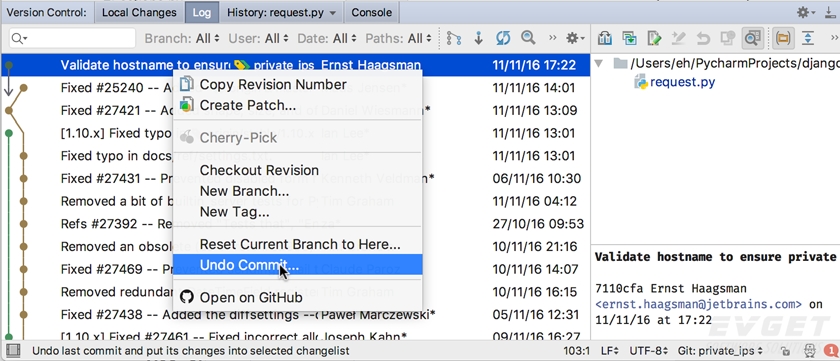Choose Reset Current Branch to Here...
This screenshot has height=361, width=840.
[x=297, y=244]
